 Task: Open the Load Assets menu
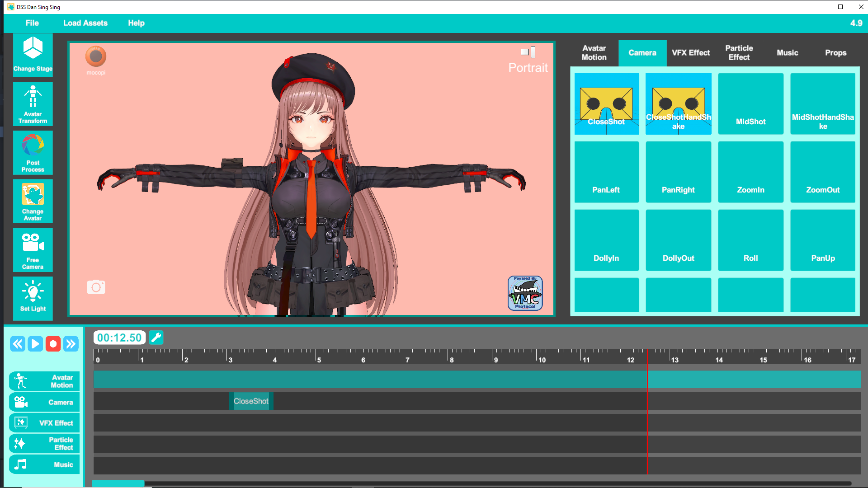[85, 23]
